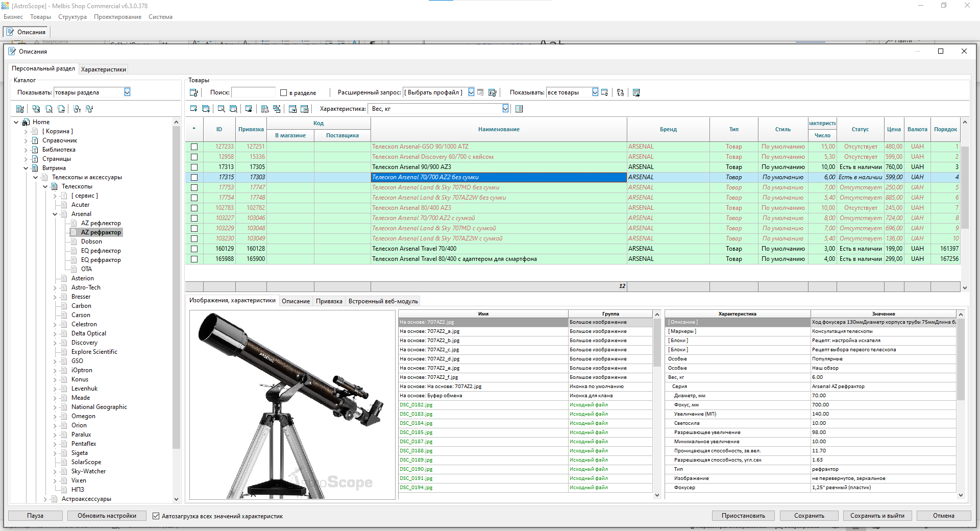Click the Сохранить button
The image size is (980, 531).
click(809, 516)
